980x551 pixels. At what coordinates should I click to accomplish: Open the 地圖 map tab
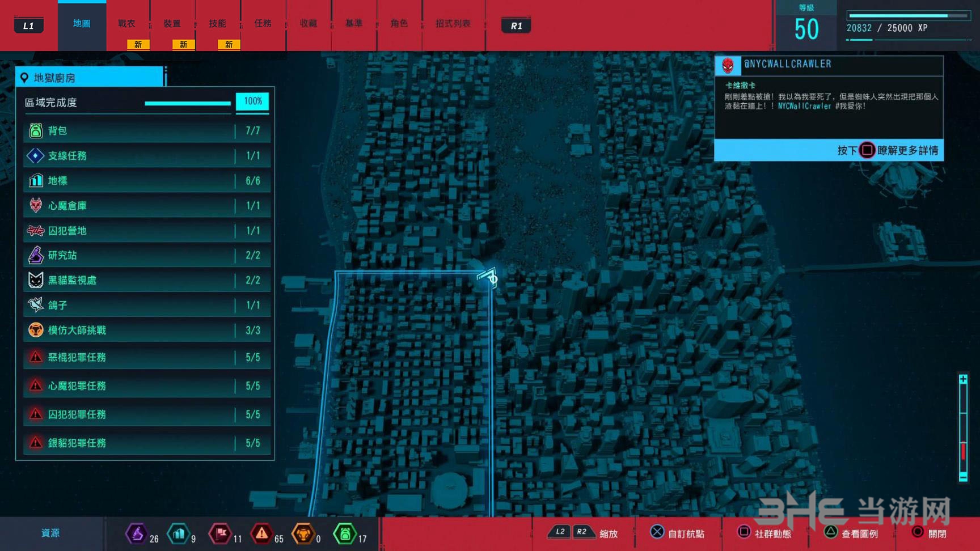click(82, 24)
